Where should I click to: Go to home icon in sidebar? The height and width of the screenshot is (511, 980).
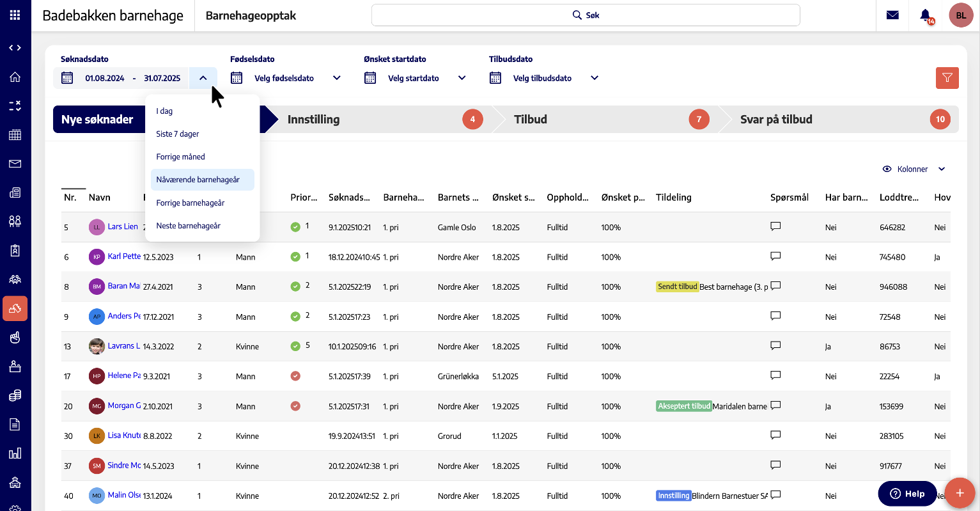(x=15, y=77)
